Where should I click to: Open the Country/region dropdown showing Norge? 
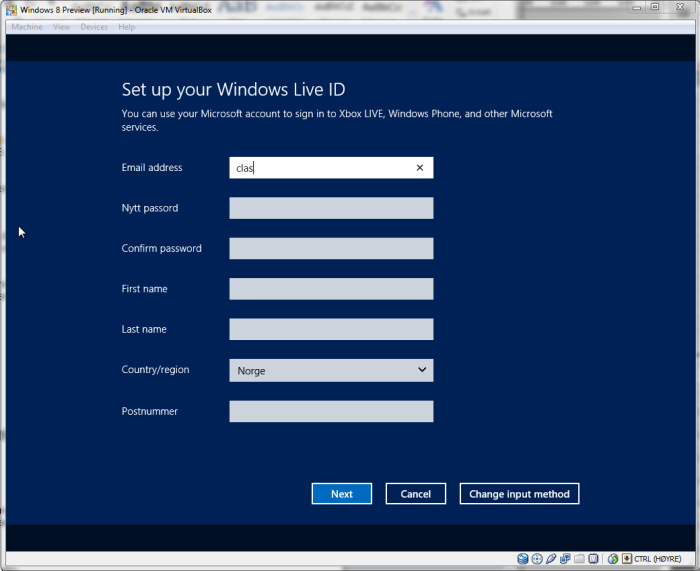point(331,371)
